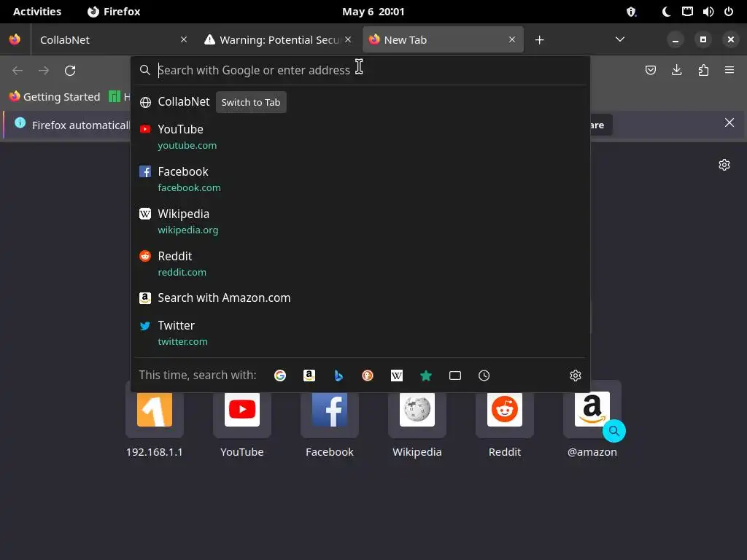Click the night light moon icon in top bar
Image resolution: width=747 pixels, height=560 pixels.
(666, 12)
